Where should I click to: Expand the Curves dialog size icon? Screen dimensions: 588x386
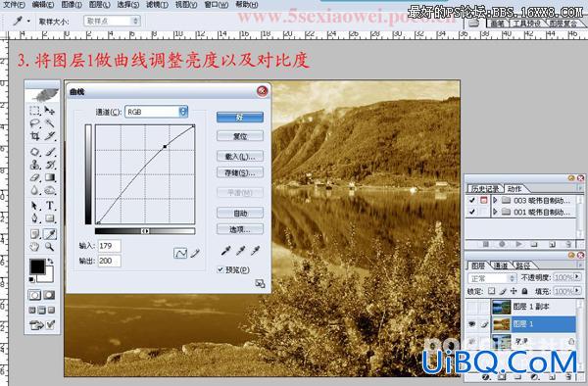coord(260,284)
